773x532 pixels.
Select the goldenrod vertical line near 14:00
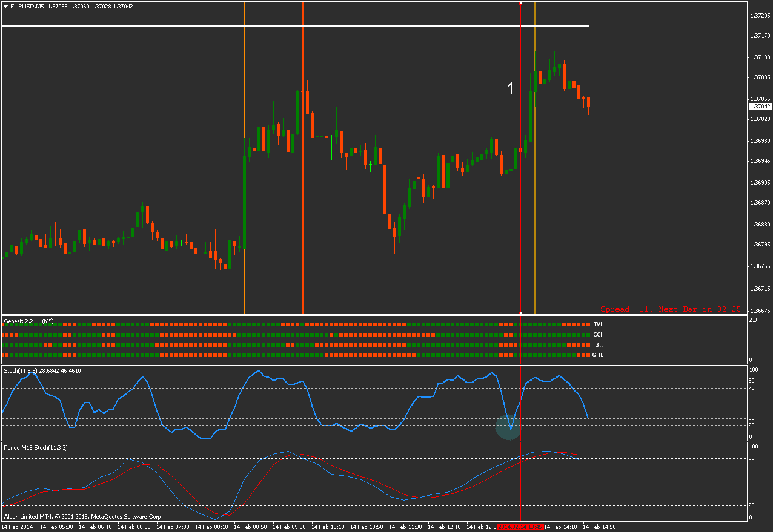(x=535, y=158)
